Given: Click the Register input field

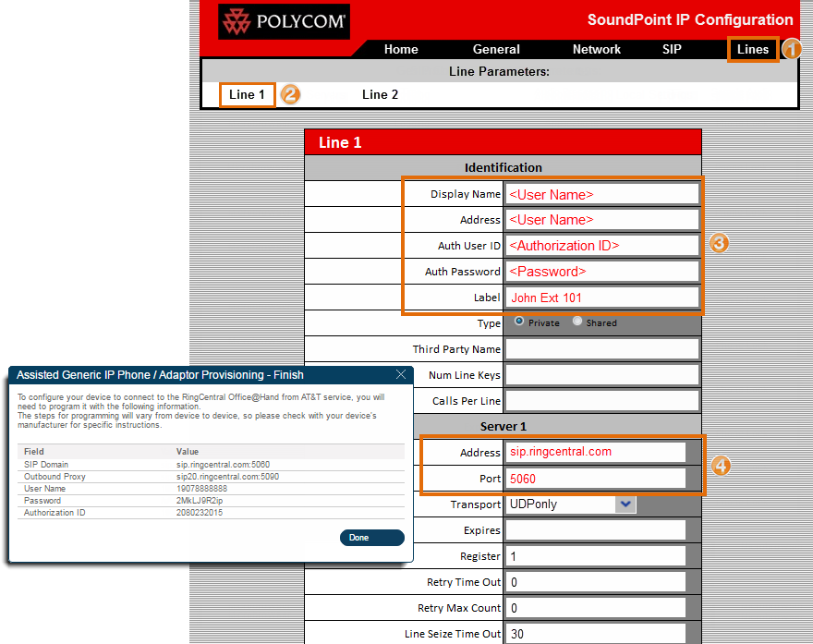Looking at the screenshot, I should coord(596,556).
